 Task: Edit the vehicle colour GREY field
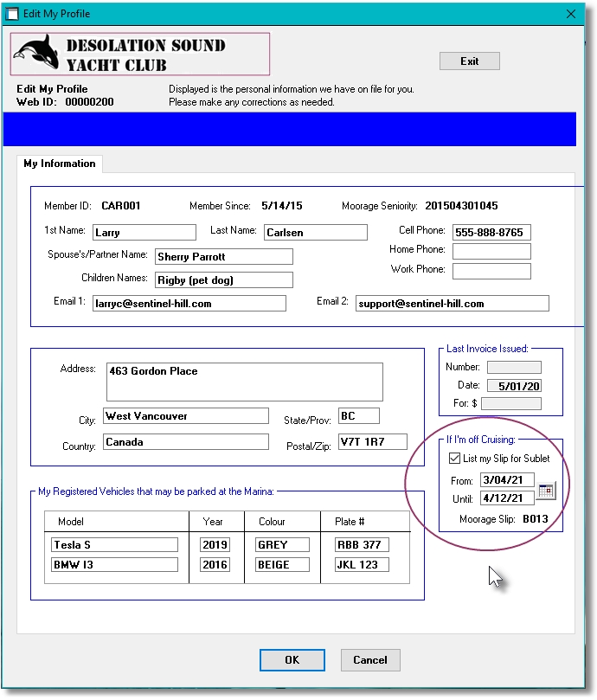click(x=283, y=545)
